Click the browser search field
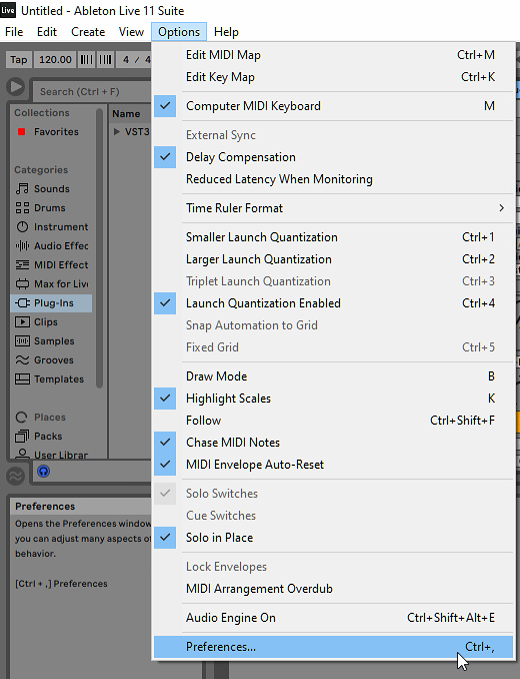520x679 pixels. pos(93,92)
